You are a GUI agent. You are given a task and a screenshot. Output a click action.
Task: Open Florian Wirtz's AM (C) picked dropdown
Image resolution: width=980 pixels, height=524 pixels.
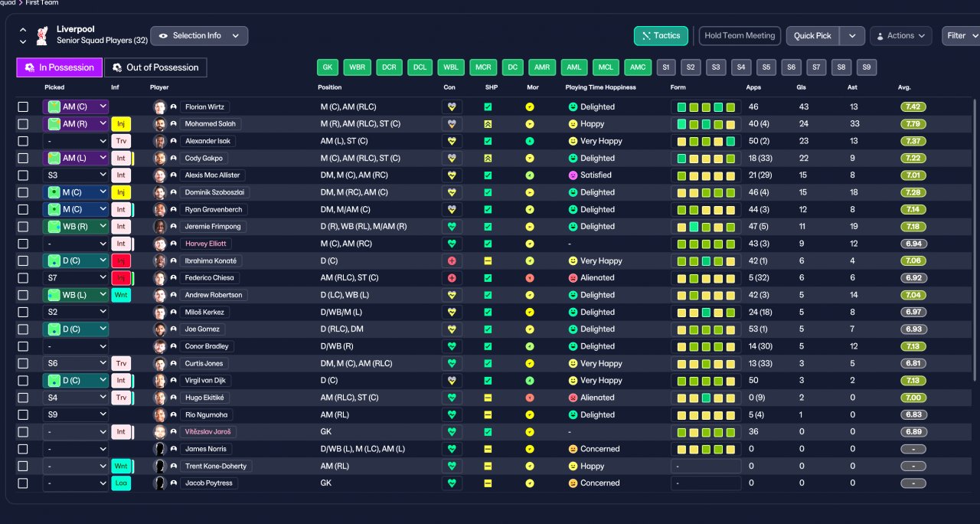76,107
